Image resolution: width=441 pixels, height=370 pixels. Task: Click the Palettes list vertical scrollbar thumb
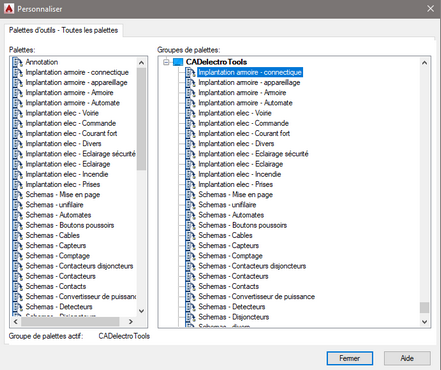coord(141,119)
